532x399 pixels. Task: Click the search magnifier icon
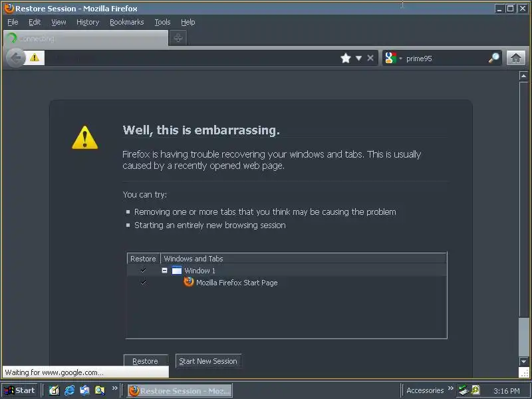click(x=493, y=58)
